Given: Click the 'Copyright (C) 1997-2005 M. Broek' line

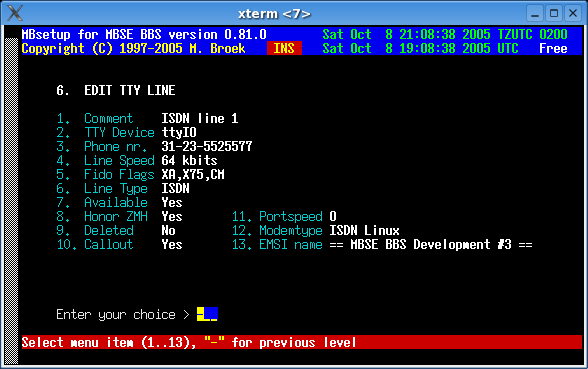Looking at the screenshot, I should [x=134, y=48].
